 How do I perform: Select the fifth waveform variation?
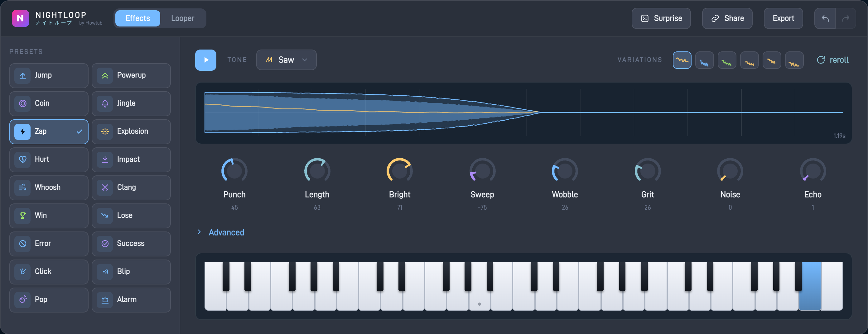click(x=772, y=60)
